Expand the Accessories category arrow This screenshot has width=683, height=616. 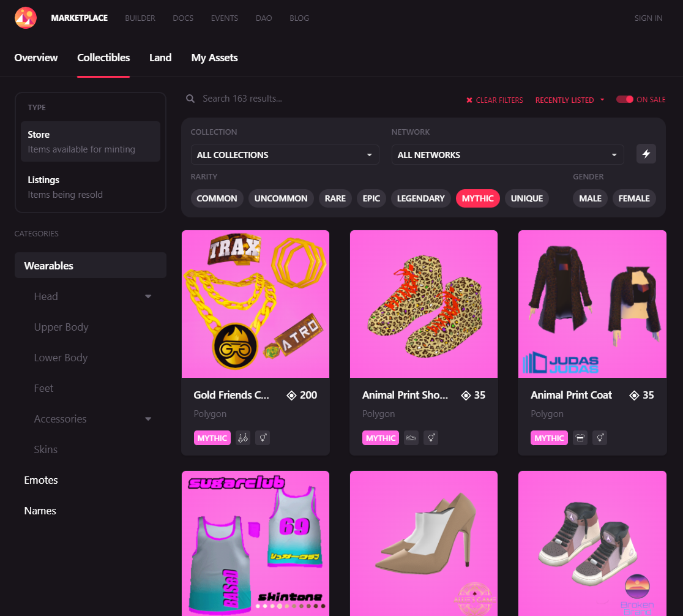coord(148,419)
